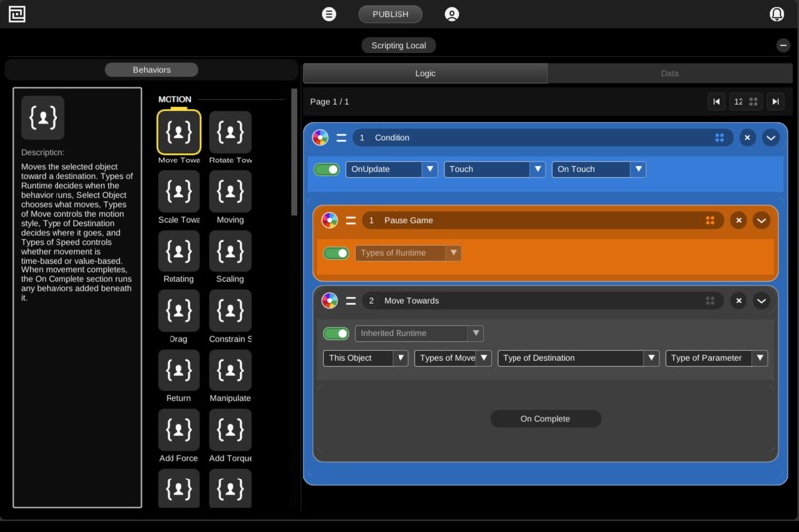Open the Types of Runtime dropdown
The height and width of the screenshot is (532, 799).
click(408, 253)
